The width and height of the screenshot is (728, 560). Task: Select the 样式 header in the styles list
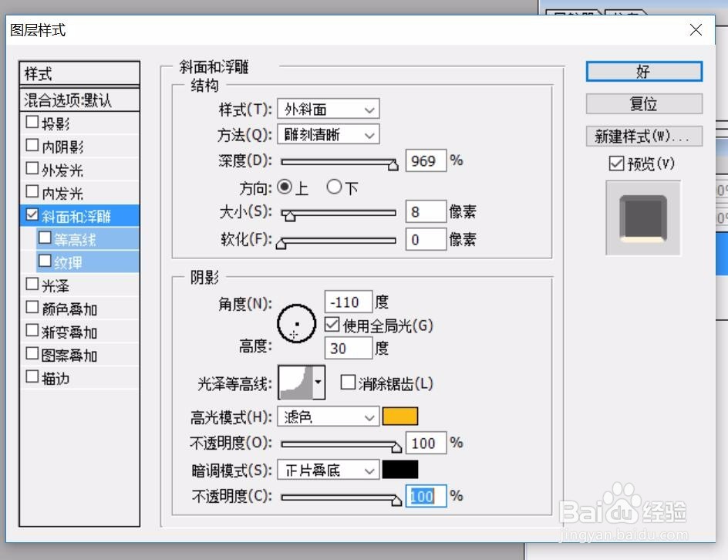click(79, 73)
